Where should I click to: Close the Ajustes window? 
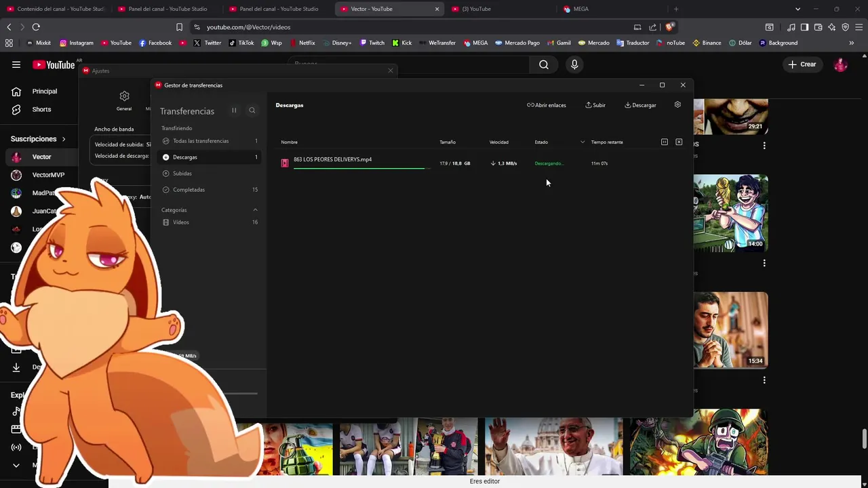tap(391, 70)
